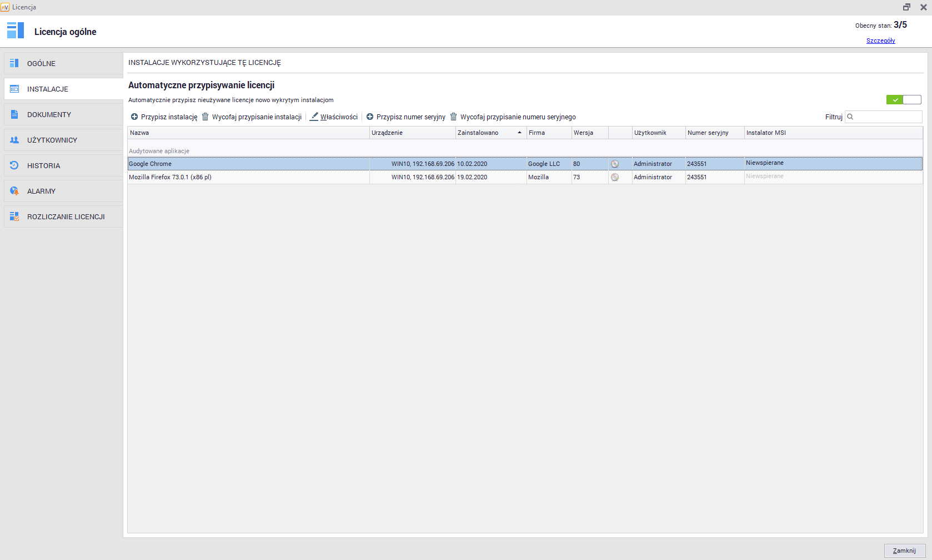Click the Wycofaj przypisanie numeru seryjnego trash icon

point(453,117)
